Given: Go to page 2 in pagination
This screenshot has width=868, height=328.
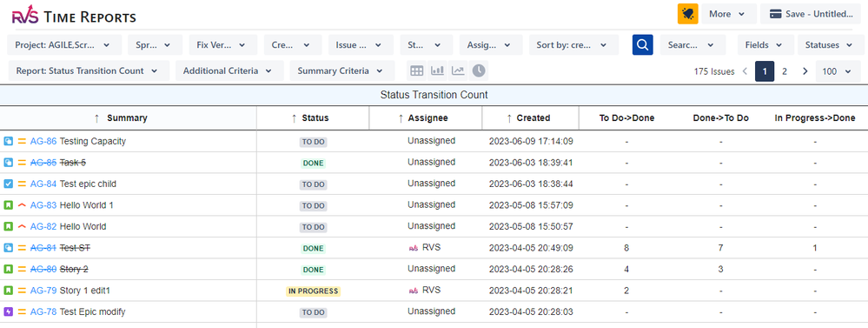Looking at the screenshot, I should click(785, 71).
